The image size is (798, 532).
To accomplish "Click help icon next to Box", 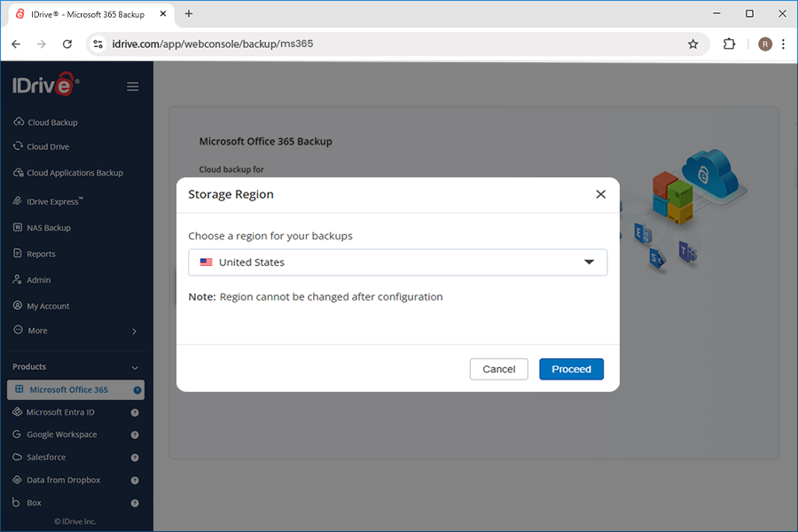I will point(135,504).
